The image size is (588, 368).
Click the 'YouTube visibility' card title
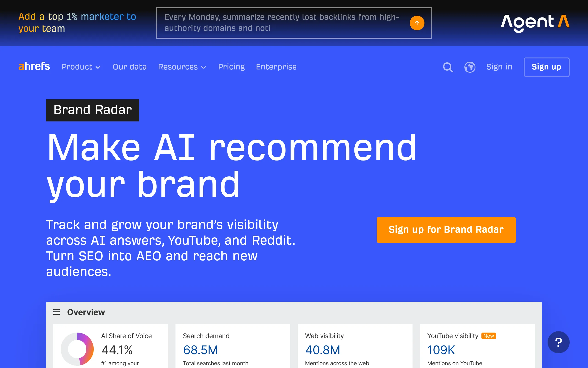[452, 336]
